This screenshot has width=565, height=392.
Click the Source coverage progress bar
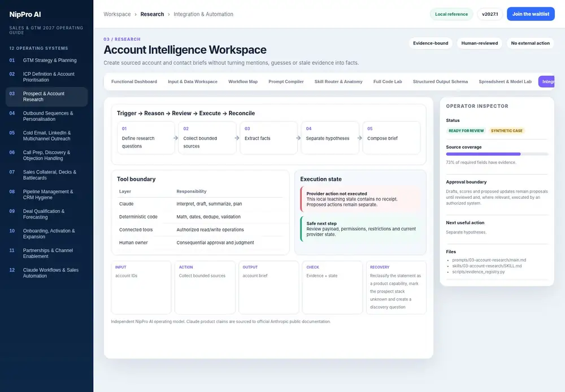click(x=497, y=154)
